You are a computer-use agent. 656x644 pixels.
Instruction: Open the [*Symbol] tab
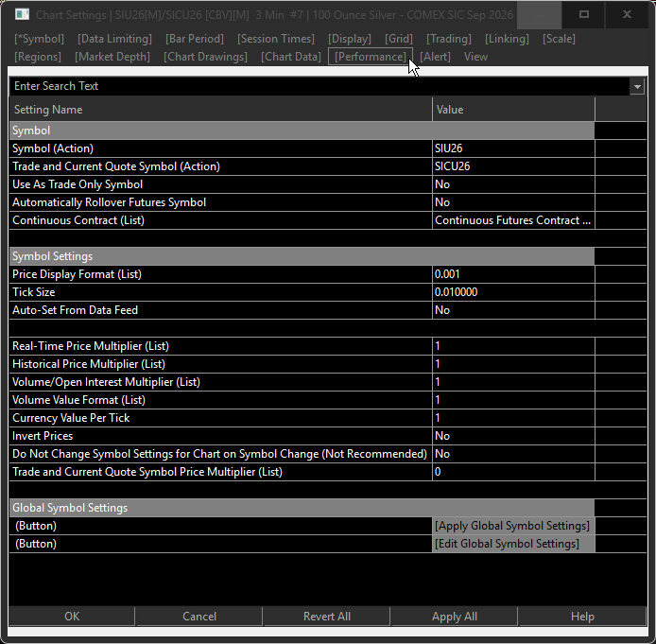(39, 39)
